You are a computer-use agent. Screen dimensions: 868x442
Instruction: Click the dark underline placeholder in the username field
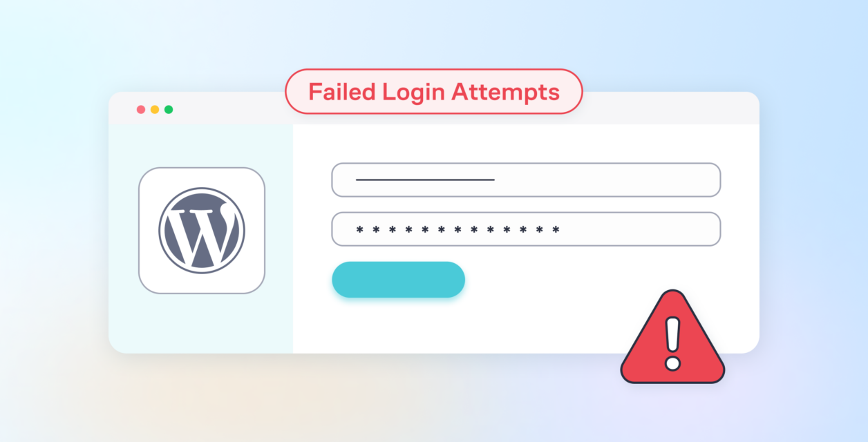click(425, 180)
